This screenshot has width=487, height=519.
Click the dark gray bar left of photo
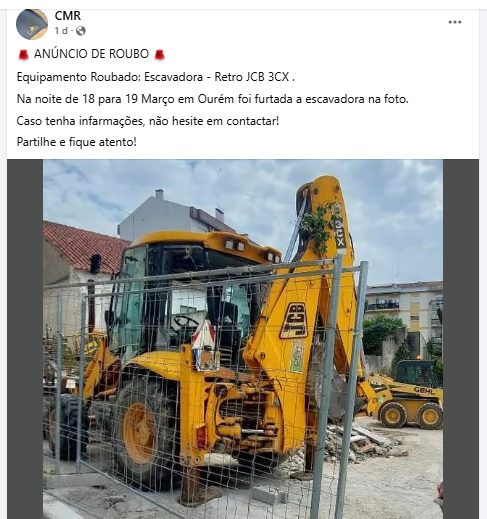coord(25,339)
